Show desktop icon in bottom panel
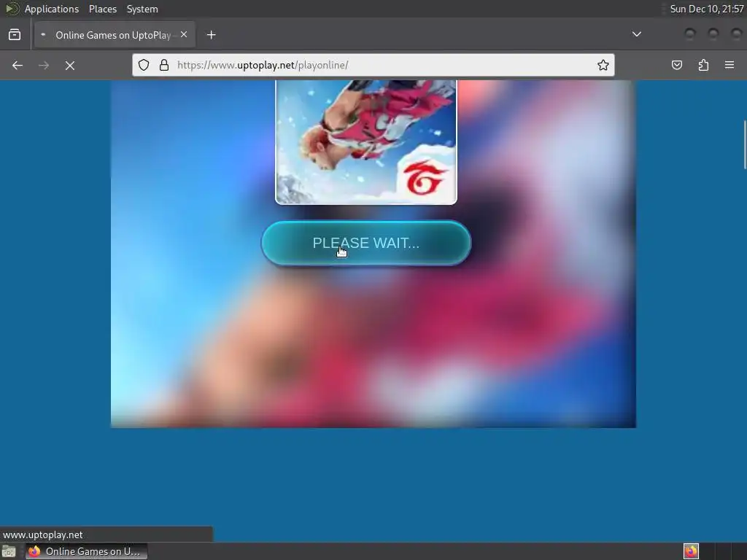 (9, 551)
